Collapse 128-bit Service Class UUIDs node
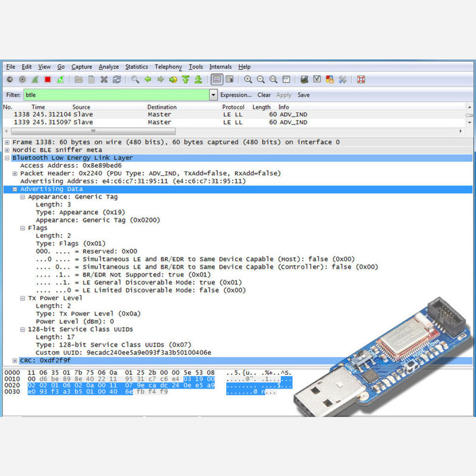476x476 pixels. click(x=23, y=330)
